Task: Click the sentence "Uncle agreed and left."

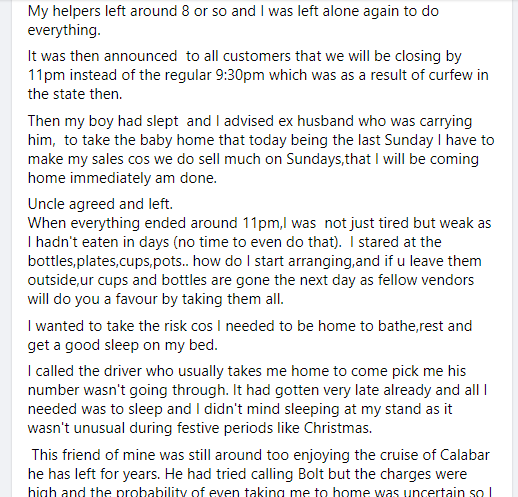Action: click(x=100, y=204)
